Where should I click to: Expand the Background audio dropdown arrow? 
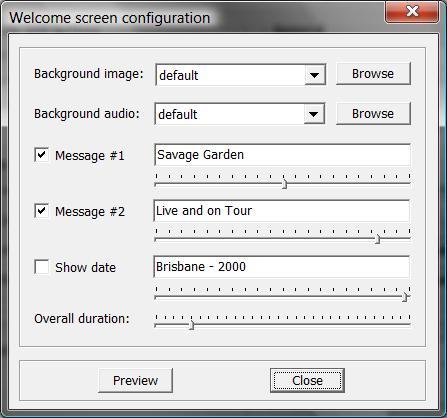coord(313,114)
